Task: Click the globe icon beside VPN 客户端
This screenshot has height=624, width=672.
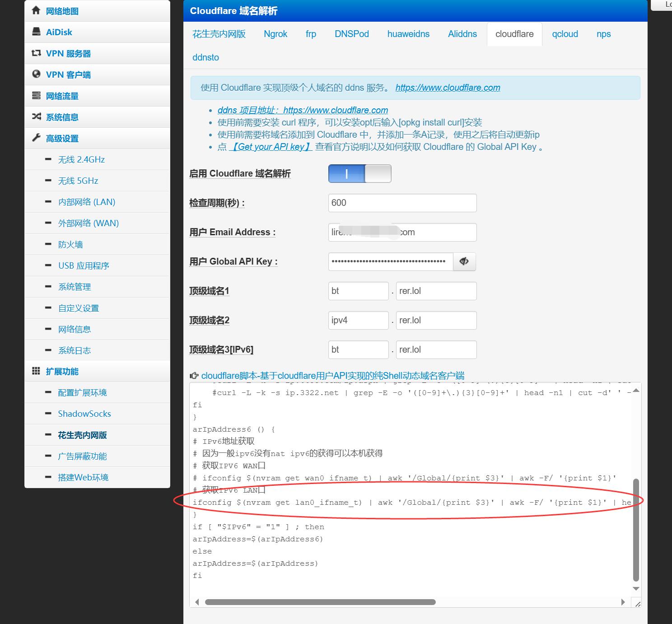Action: [x=36, y=74]
